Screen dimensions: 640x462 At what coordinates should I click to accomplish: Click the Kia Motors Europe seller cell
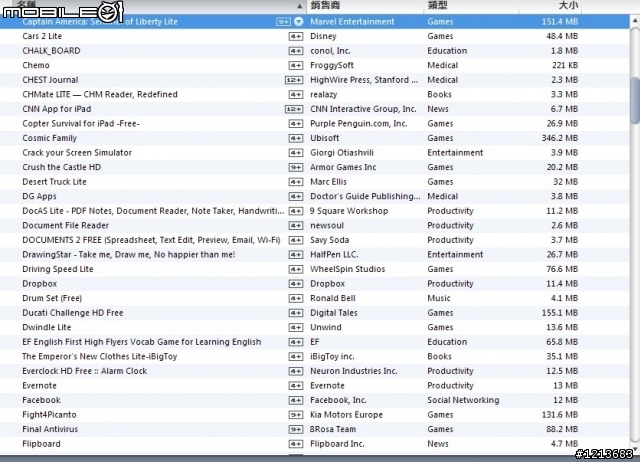pyautogui.click(x=346, y=415)
